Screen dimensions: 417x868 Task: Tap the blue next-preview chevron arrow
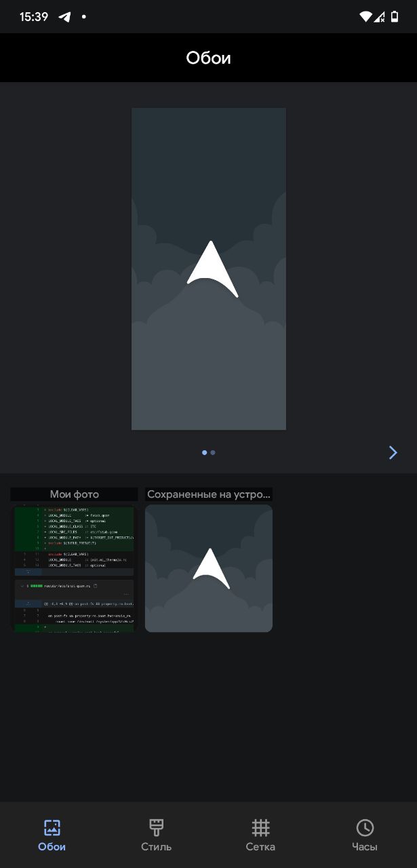click(393, 452)
